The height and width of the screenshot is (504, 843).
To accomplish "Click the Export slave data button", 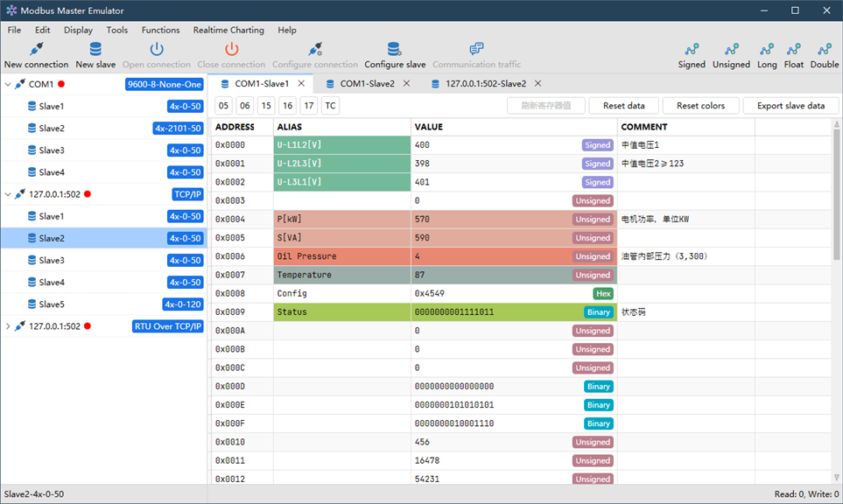I will click(x=790, y=106).
